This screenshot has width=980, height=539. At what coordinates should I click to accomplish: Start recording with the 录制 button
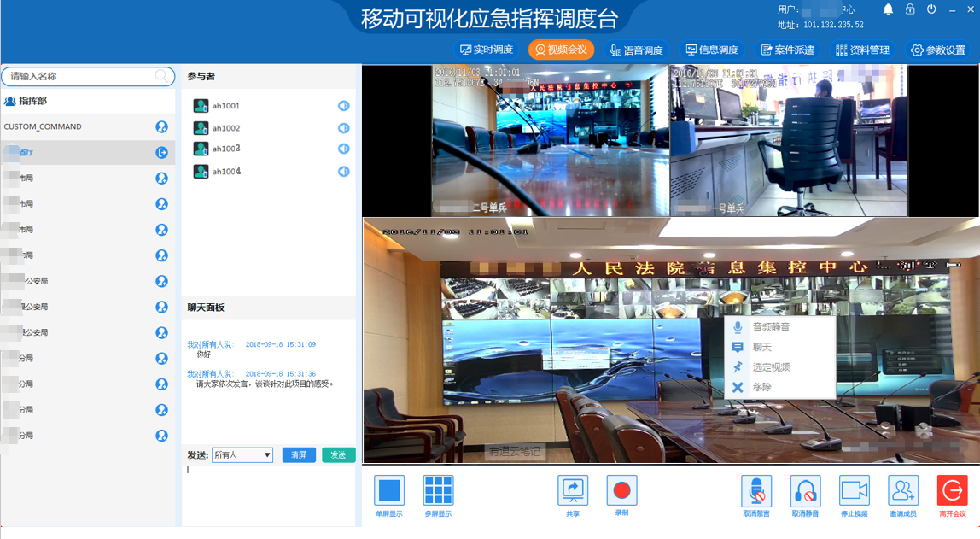[x=621, y=490]
